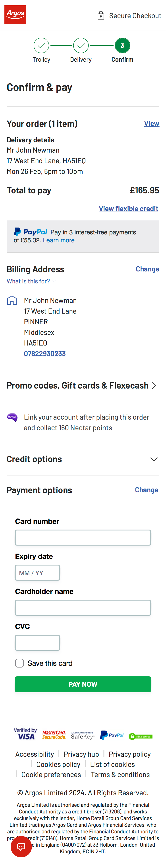Open Promo codes, Gift cards & Flexecash

pos(83,385)
